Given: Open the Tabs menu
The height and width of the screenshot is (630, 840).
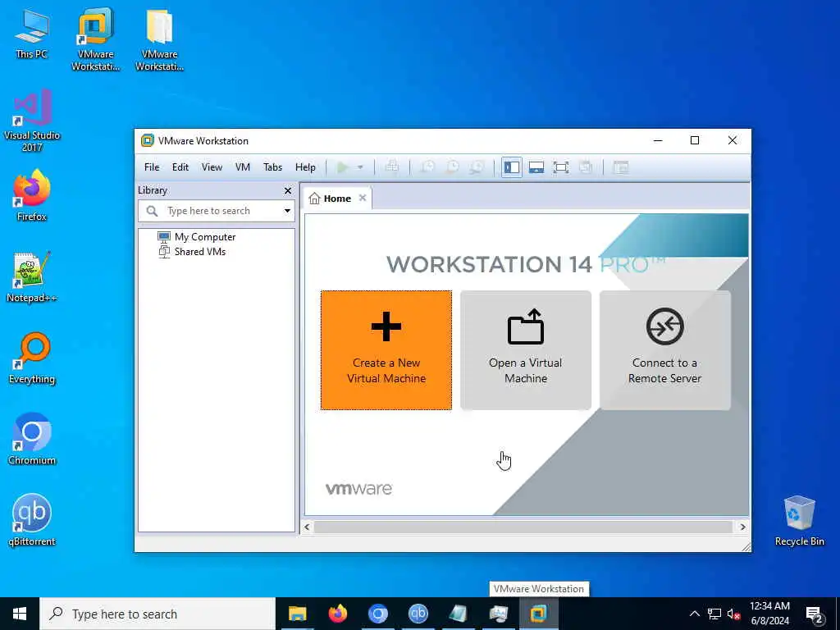Looking at the screenshot, I should click(x=272, y=167).
